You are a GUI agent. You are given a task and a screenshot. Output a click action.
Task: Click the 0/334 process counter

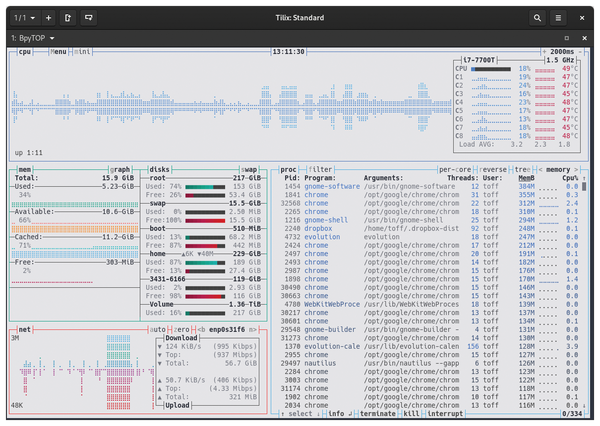[x=572, y=414]
